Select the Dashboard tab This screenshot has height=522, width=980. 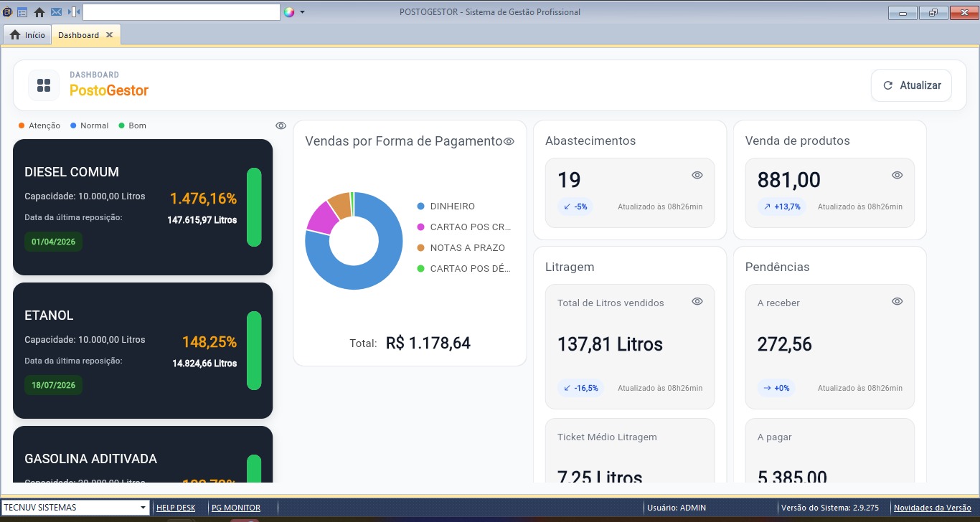tap(79, 35)
